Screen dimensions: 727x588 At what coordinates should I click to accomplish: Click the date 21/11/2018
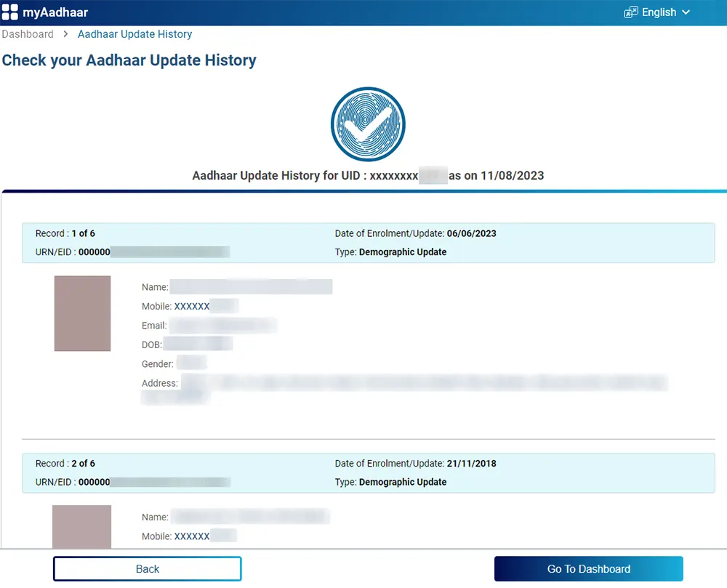click(472, 464)
